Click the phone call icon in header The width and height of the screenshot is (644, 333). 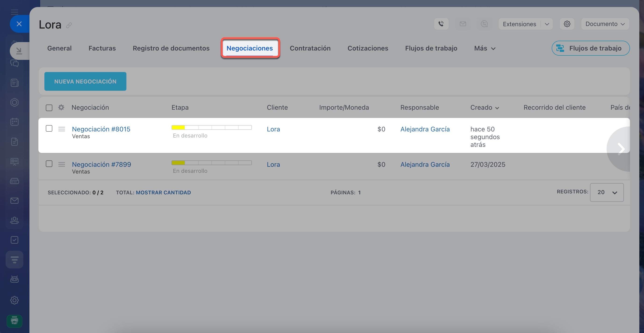[x=441, y=24]
